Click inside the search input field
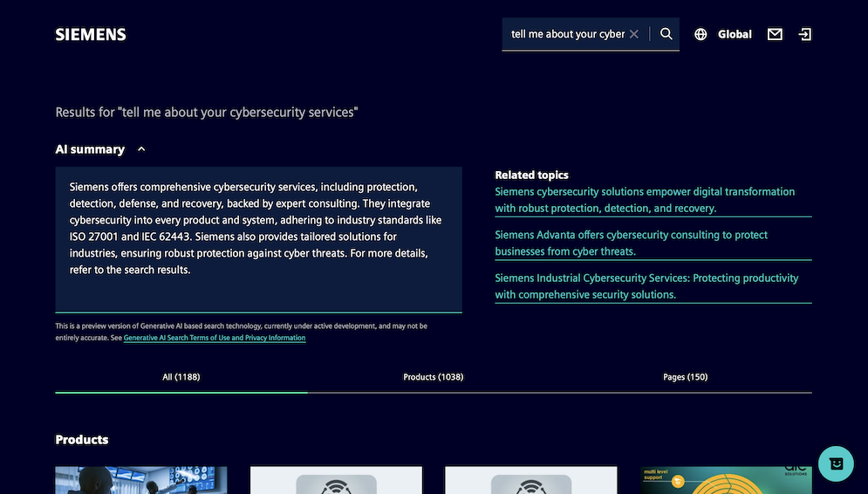 [x=567, y=35]
